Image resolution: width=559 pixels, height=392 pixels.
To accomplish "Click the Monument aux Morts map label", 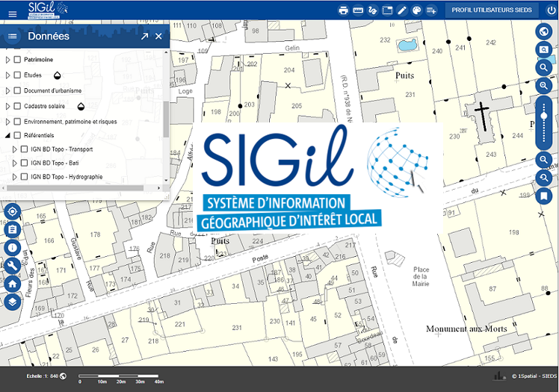I will [466, 329].
